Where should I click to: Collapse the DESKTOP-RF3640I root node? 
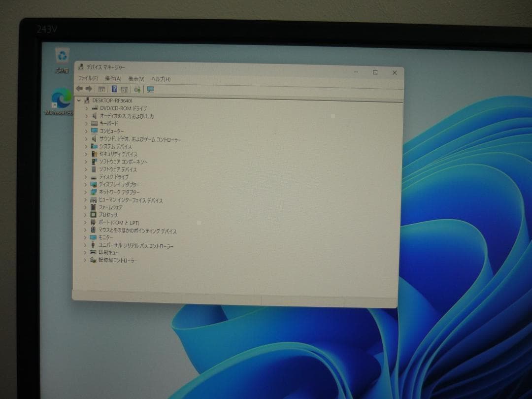(x=79, y=100)
